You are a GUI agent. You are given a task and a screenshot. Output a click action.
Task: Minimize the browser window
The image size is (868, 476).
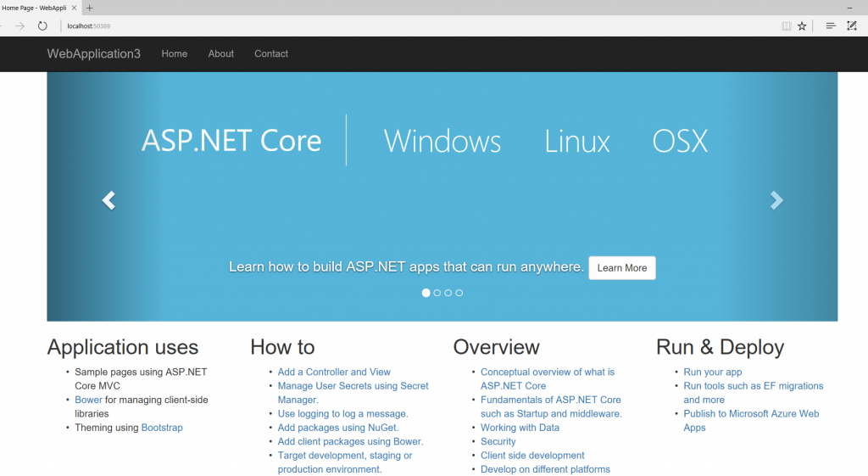(849, 8)
